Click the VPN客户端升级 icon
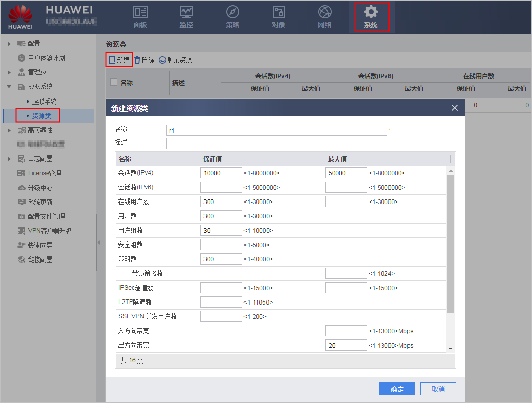 pyautogui.click(x=22, y=231)
